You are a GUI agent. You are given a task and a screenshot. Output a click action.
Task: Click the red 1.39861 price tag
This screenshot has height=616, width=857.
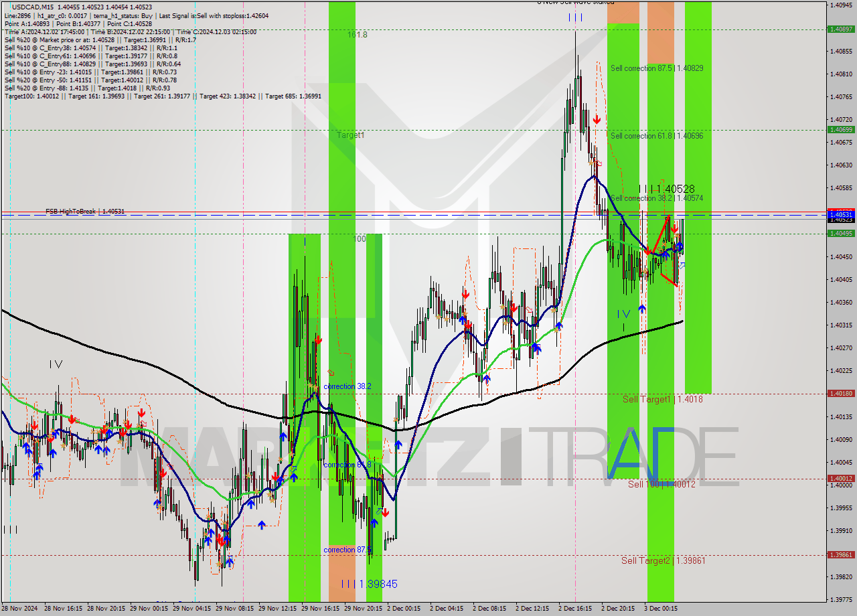pos(841,554)
